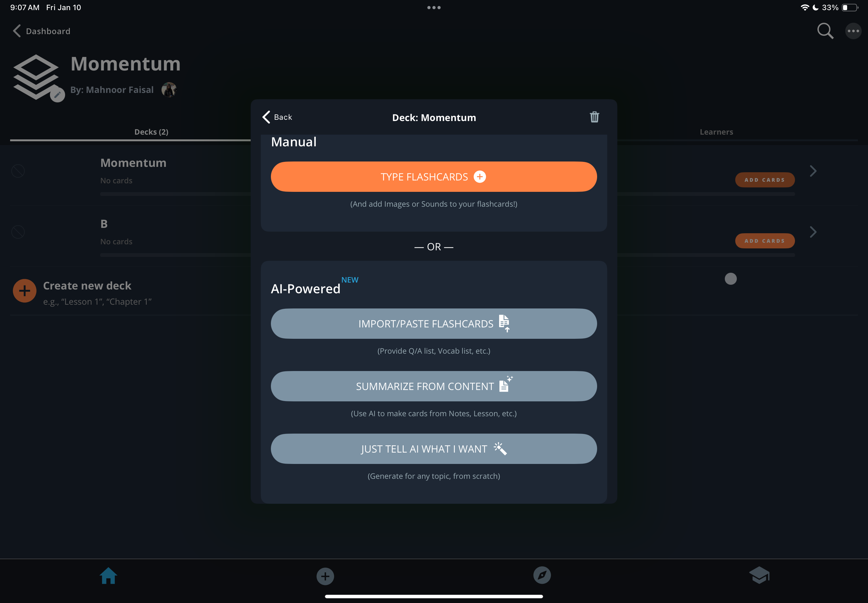Viewport: 868px width, 603px height.
Task: Click IMPORT/PASTE FLASHCARDS option
Action: 433,323
